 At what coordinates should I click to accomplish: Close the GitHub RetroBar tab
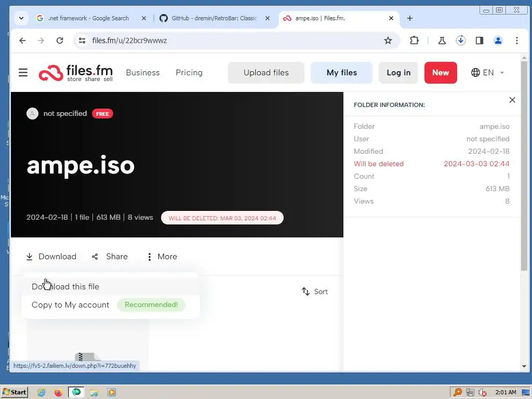[x=268, y=18]
